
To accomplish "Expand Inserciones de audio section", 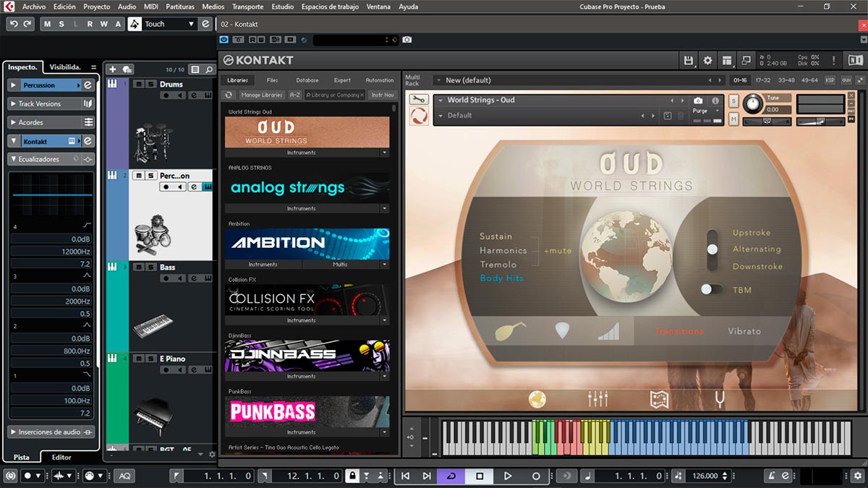I will click(x=14, y=432).
